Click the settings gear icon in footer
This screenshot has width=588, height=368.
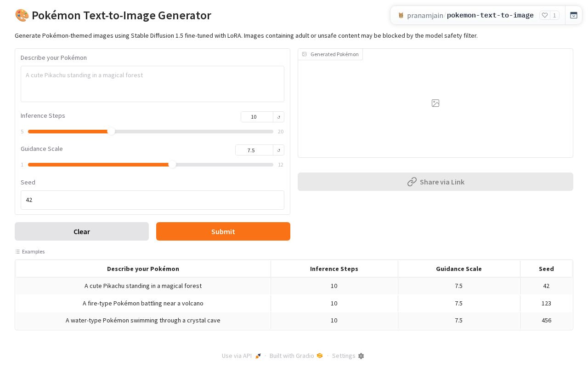coord(361,356)
